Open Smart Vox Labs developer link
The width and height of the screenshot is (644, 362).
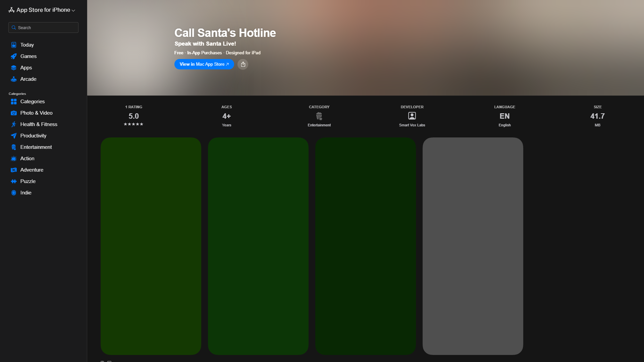[412, 125]
